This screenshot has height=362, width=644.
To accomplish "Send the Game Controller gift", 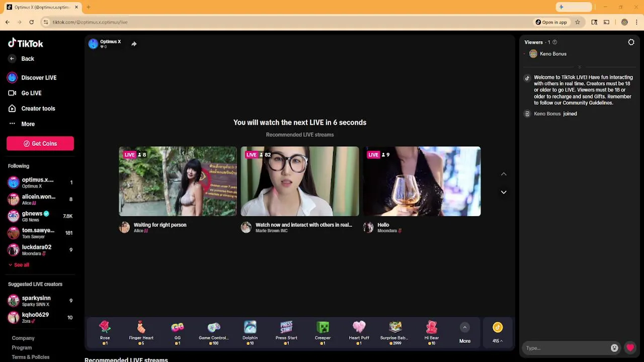I will pyautogui.click(x=214, y=333).
